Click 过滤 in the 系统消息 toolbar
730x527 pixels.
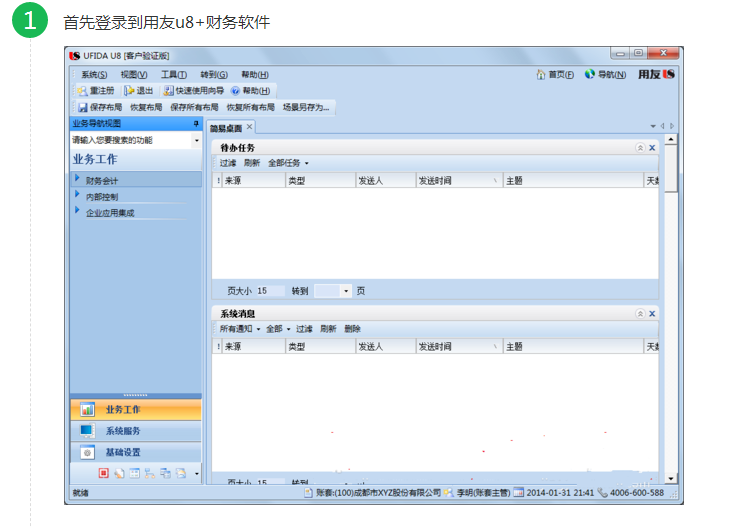point(304,329)
